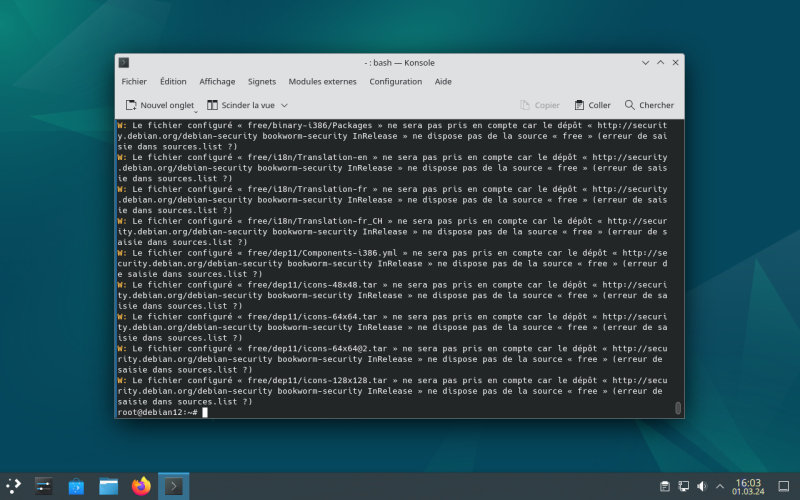
Task: Open the Configuration menu
Action: [x=395, y=82]
